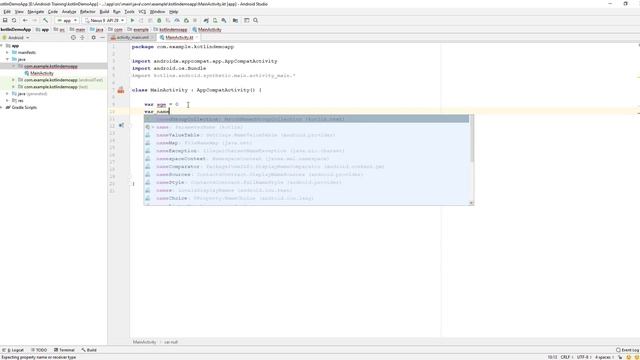
Task: Expand the java (generated) folder
Action: [x=7, y=93]
